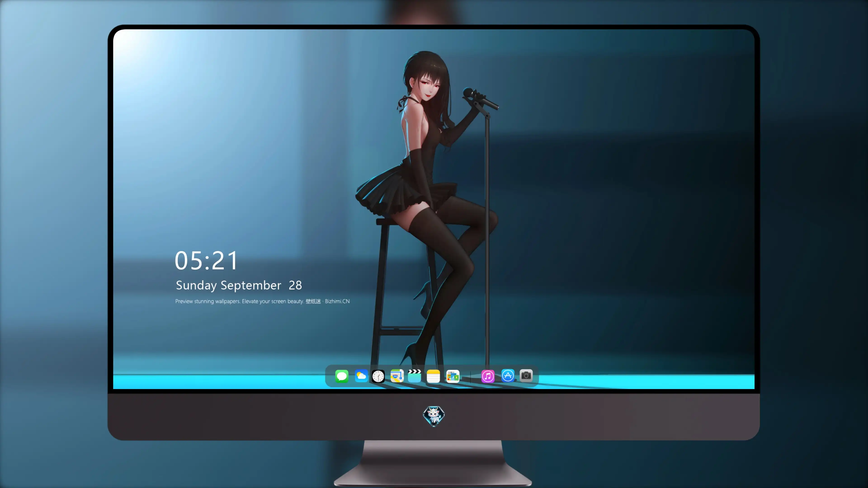868x488 pixels.
Task: Open the Videos clapperboard icon in the dock
Action: pos(415,376)
